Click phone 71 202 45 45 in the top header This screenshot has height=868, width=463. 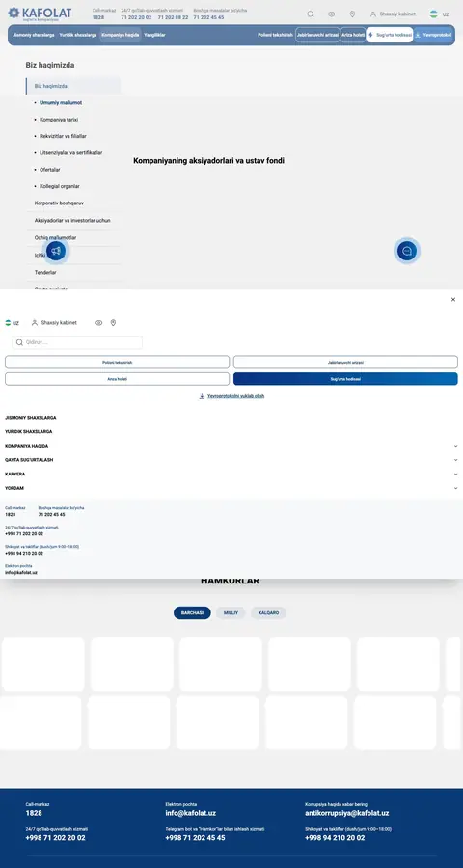pos(208,17)
